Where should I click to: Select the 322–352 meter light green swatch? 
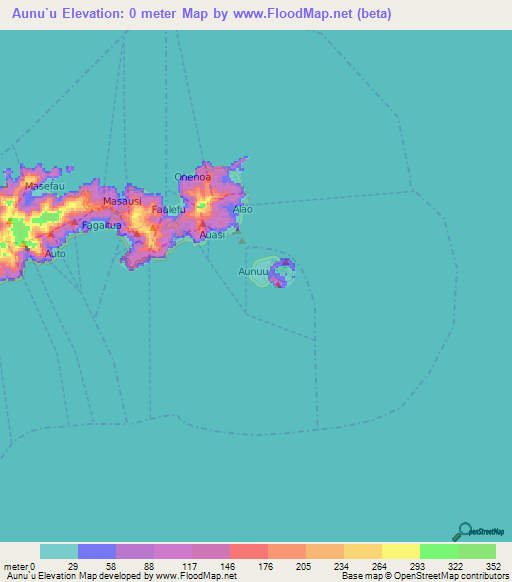(477, 552)
